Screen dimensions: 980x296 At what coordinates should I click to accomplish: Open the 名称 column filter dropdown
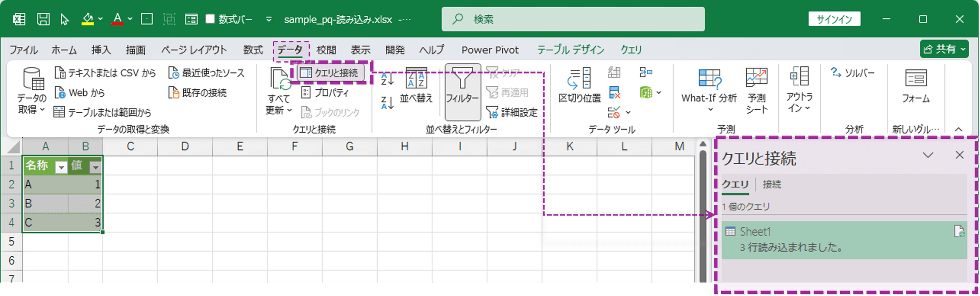tap(61, 167)
